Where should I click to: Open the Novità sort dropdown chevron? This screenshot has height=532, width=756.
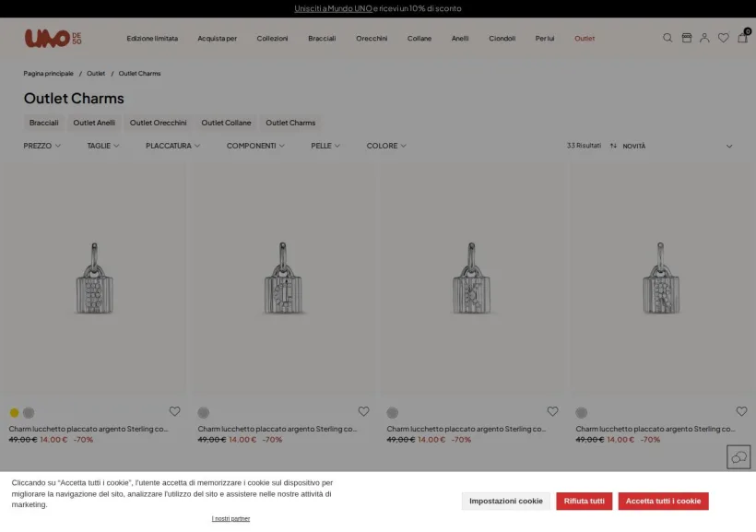[x=729, y=147]
